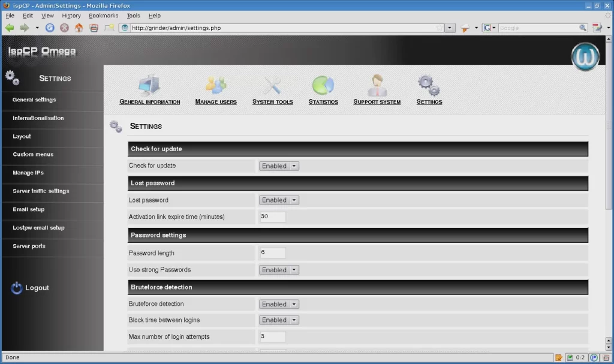Open the Edit menu

28,16
